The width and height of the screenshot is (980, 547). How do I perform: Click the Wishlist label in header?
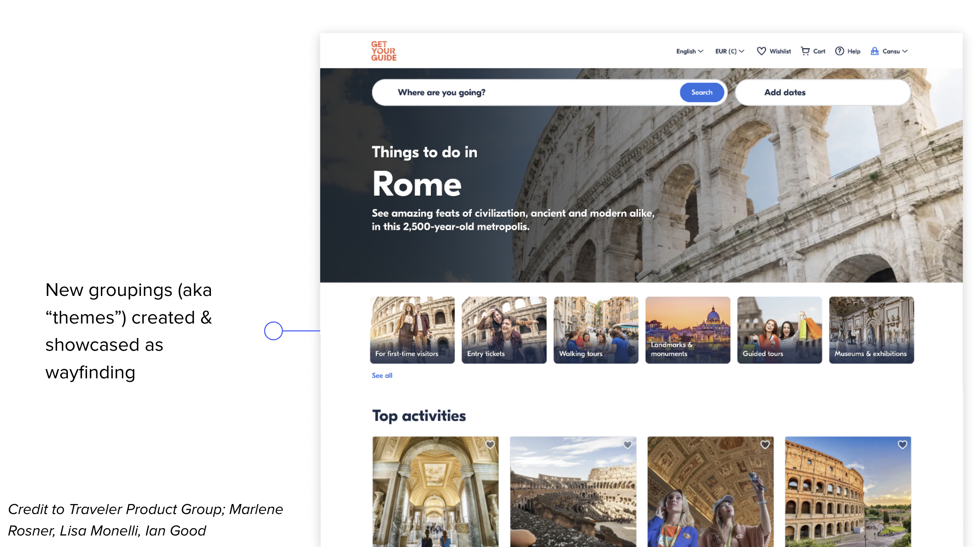[780, 51]
